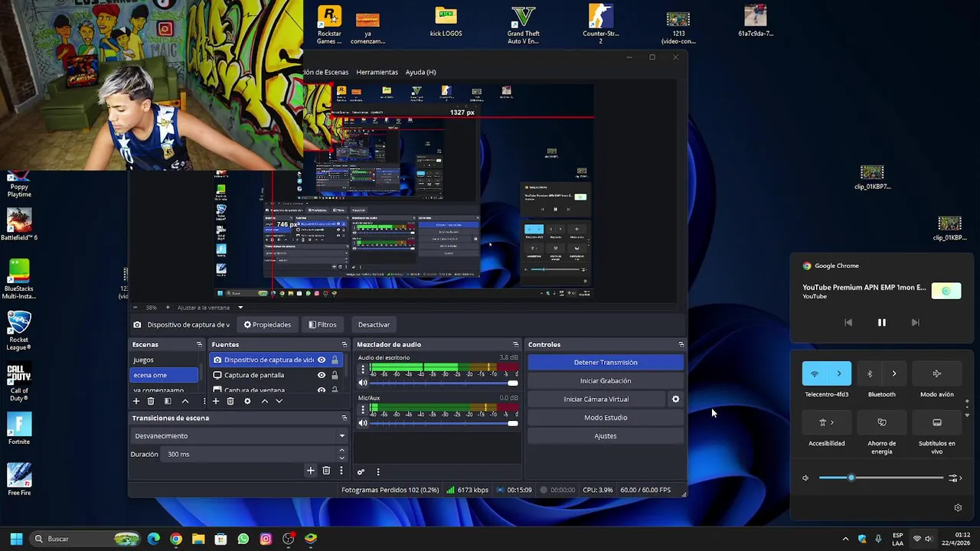Toggle Bluetooth on
This screenshot has width=980, height=551.
(870, 373)
